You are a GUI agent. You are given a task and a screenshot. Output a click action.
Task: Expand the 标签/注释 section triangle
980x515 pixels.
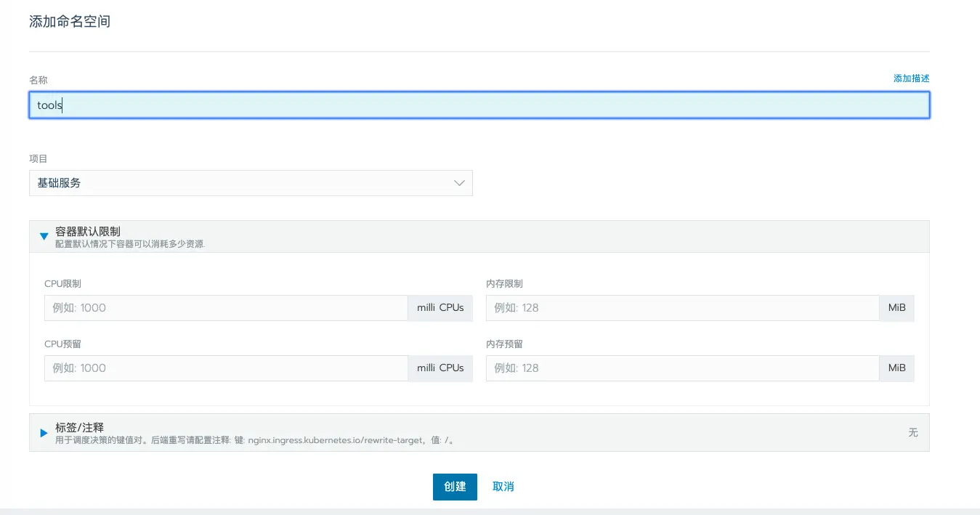[44, 433]
